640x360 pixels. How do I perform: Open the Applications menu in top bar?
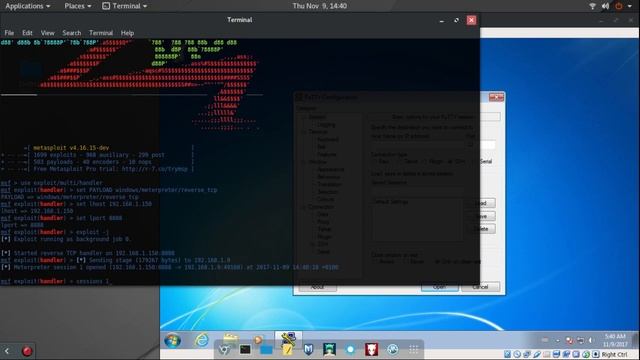click(x=27, y=6)
